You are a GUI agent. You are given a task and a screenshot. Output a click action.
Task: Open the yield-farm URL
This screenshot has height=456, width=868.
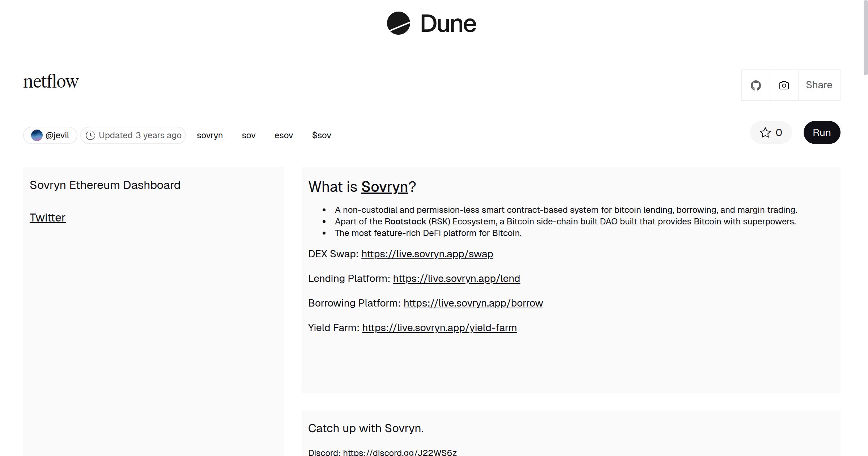point(439,328)
